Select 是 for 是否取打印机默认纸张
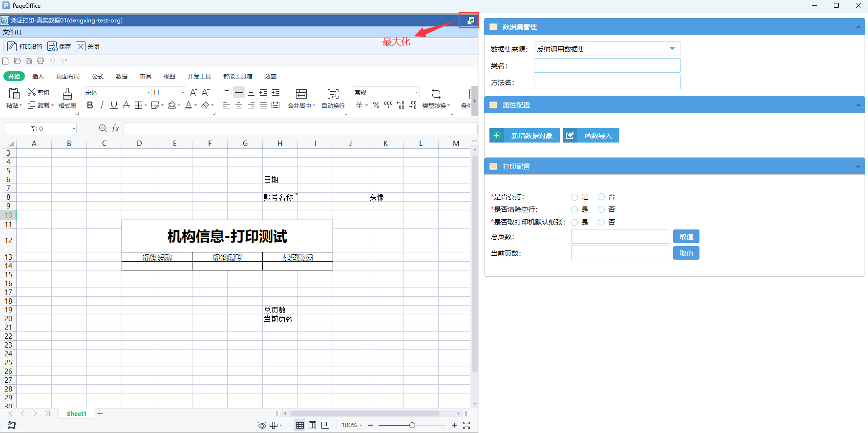 tap(574, 223)
